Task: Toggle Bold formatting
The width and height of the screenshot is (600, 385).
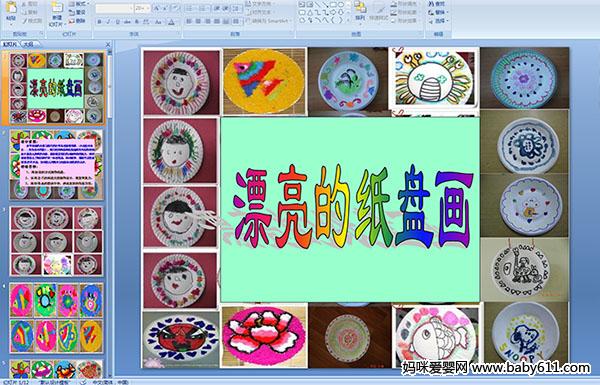Action: (99, 22)
